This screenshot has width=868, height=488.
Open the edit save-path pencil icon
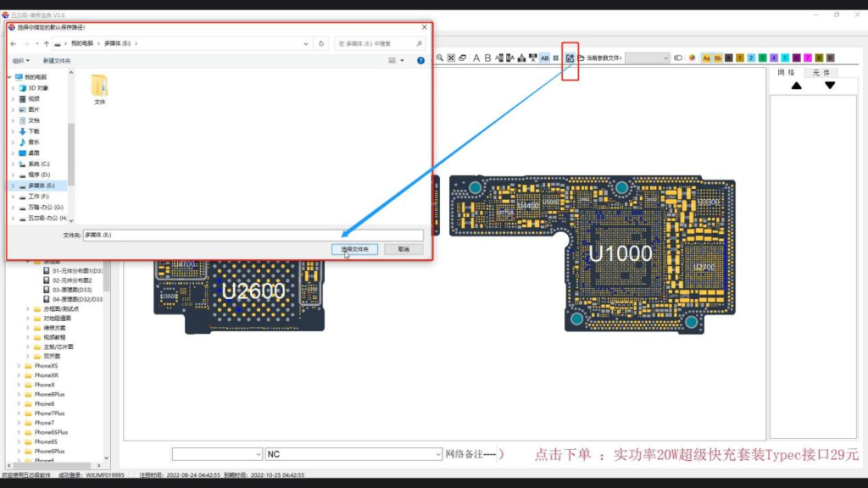[570, 58]
